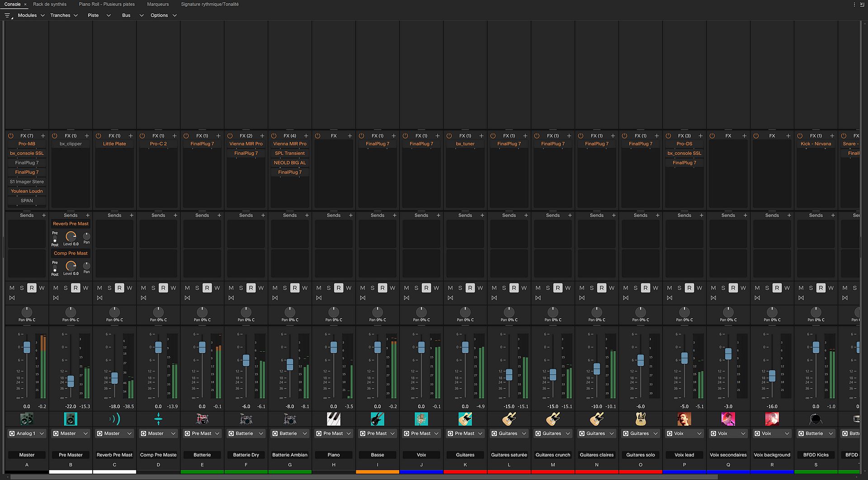Open the SPAN plugin on the Master chain

pos(27,201)
